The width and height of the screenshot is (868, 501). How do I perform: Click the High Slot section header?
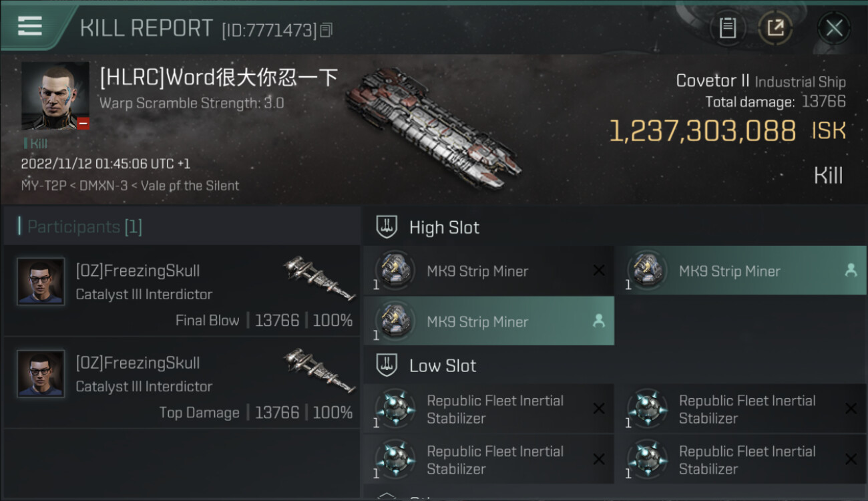tap(444, 228)
